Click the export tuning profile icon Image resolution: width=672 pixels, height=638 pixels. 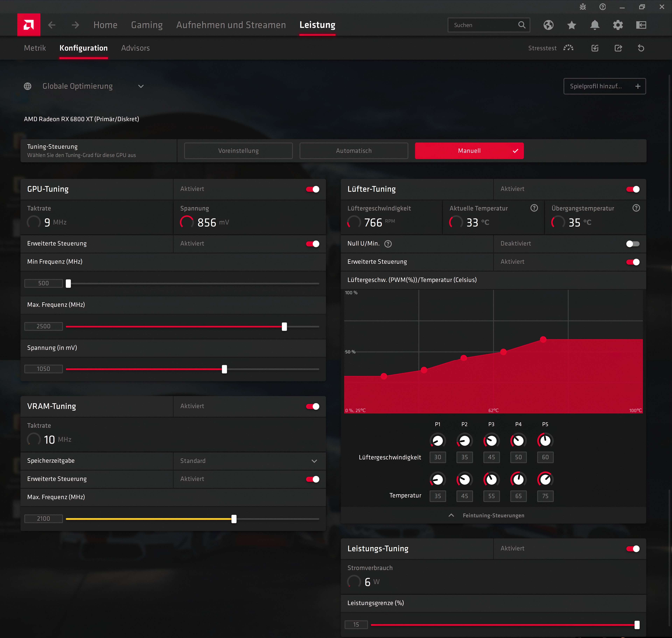618,48
